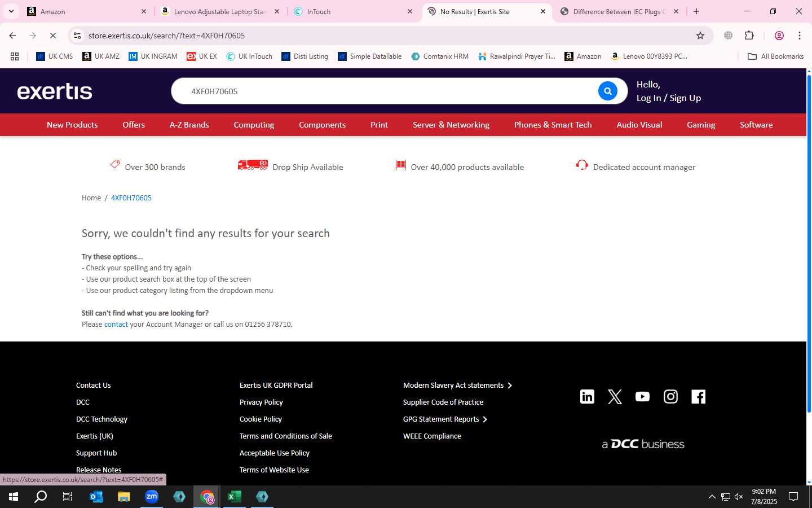812x508 pixels.
Task: Open Zoom from the taskbar
Action: click(x=152, y=497)
